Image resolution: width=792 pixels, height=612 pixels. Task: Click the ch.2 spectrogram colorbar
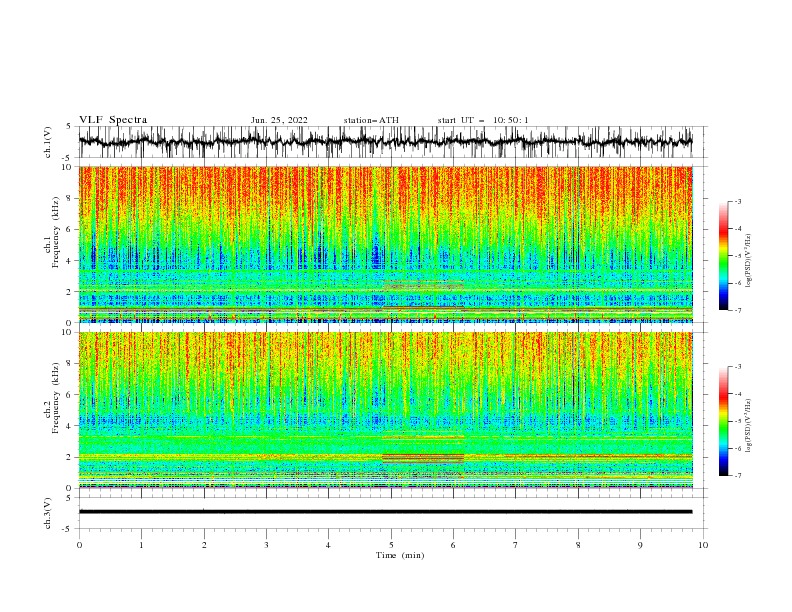tap(723, 421)
